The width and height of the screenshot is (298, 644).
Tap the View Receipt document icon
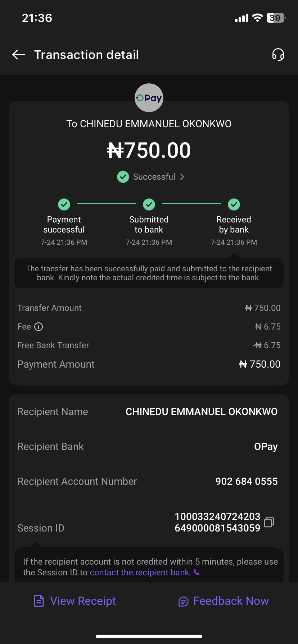click(39, 601)
